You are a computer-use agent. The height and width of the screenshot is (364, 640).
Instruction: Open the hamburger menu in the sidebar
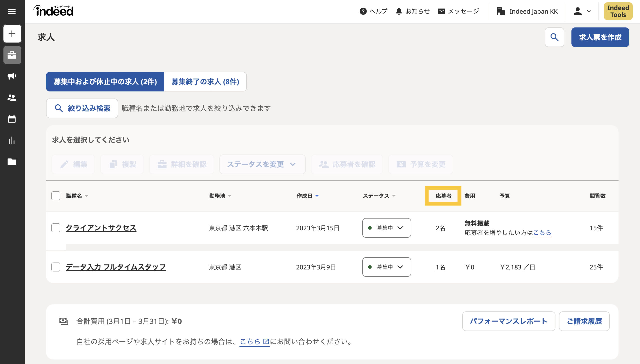(12, 11)
